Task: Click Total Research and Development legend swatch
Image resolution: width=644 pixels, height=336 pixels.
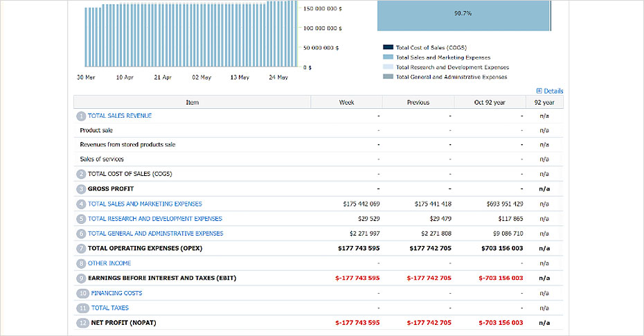Action: tap(388, 67)
